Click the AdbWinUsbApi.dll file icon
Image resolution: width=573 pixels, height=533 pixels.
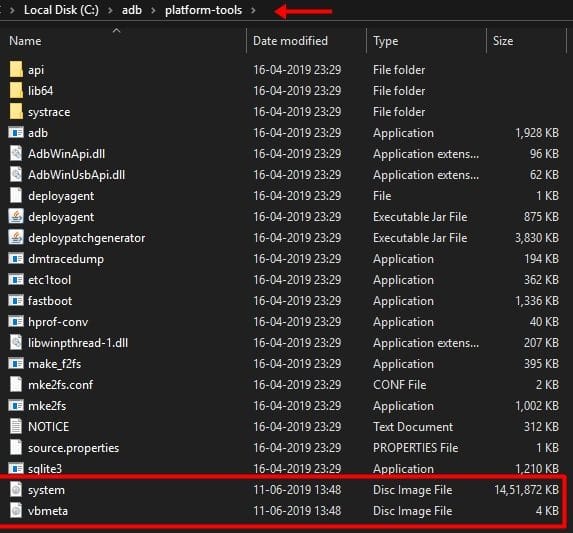16,174
